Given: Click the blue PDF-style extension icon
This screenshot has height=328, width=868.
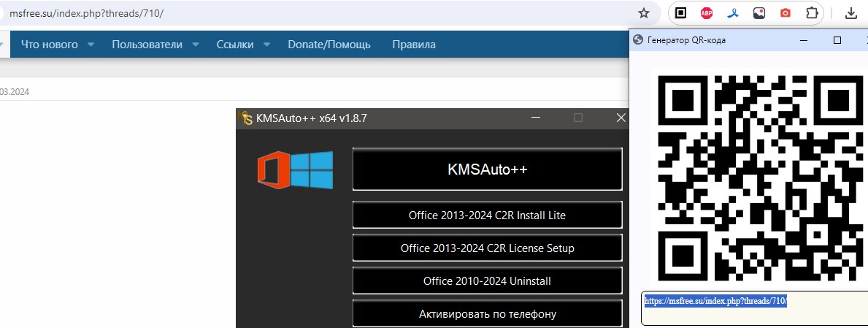Looking at the screenshot, I should click(733, 13).
